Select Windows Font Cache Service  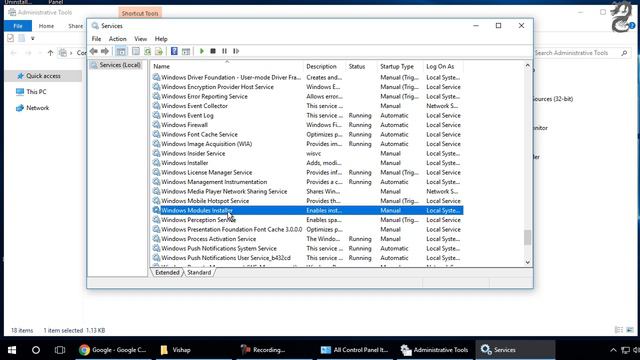coord(307,134)
